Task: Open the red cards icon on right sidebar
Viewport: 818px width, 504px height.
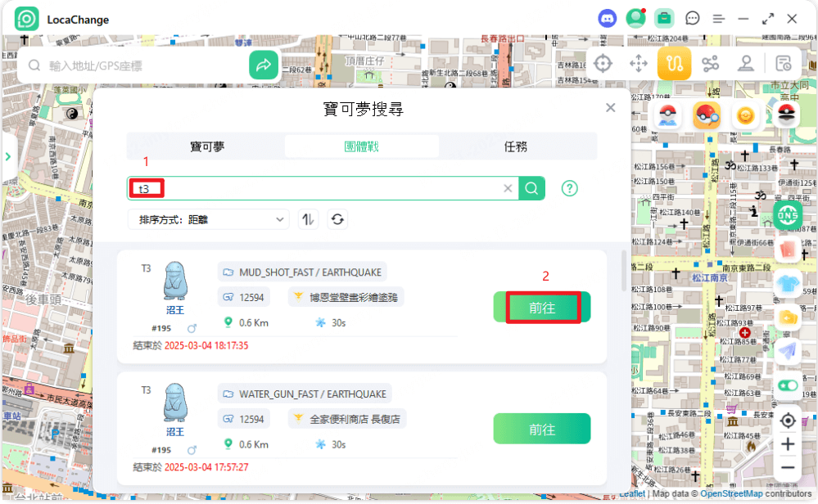Action: [788, 250]
